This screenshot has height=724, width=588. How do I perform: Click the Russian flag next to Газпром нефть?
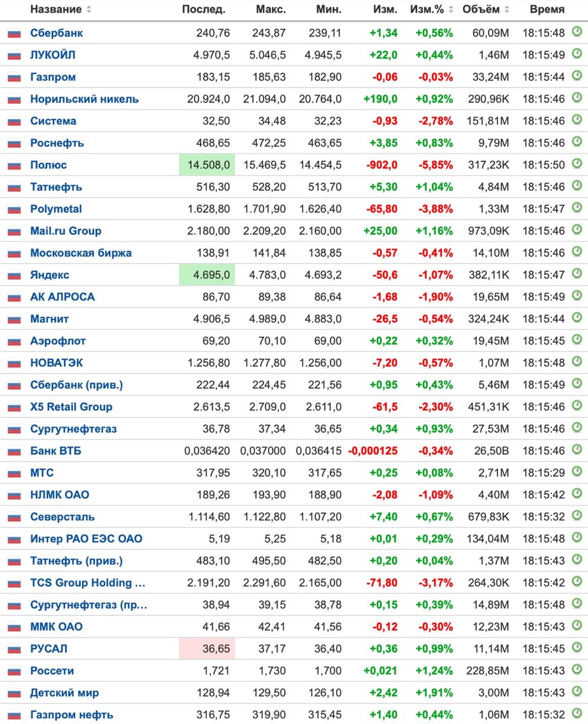point(14,716)
